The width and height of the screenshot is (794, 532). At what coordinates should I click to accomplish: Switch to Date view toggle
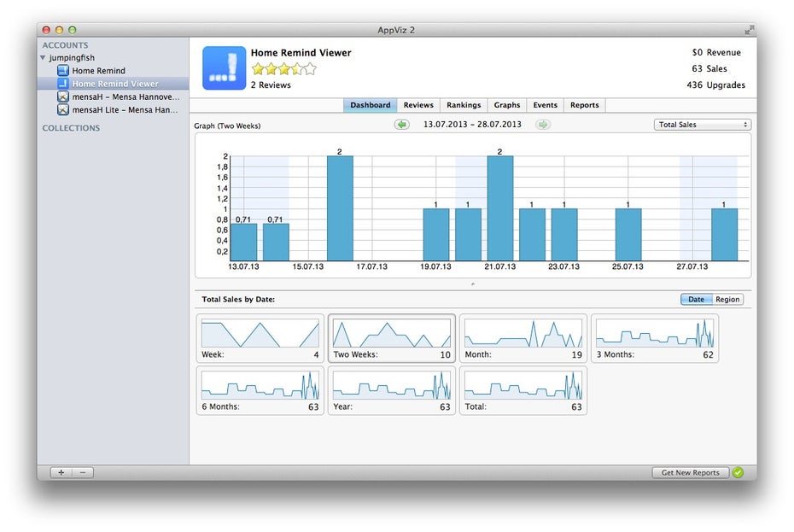pyautogui.click(x=697, y=299)
